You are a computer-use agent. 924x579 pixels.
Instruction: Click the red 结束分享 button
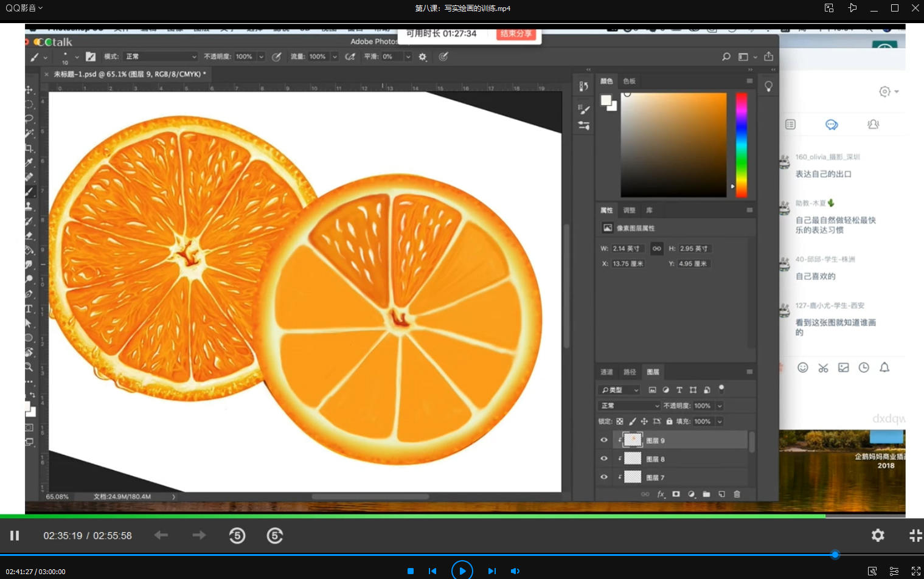point(516,34)
